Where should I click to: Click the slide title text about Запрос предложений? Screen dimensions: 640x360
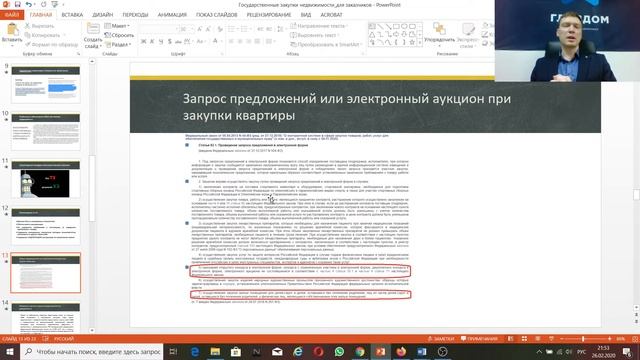coord(347,107)
